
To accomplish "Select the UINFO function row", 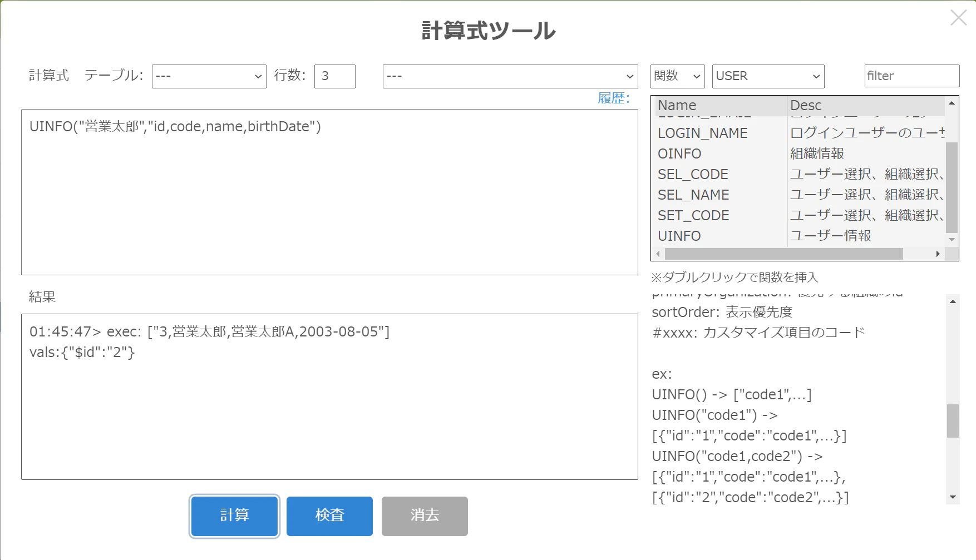I will pos(800,236).
